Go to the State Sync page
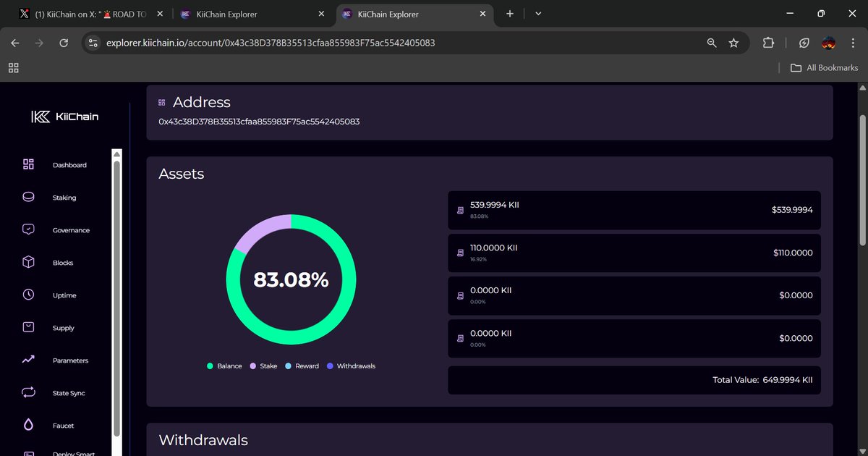The width and height of the screenshot is (868, 456). click(69, 393)
